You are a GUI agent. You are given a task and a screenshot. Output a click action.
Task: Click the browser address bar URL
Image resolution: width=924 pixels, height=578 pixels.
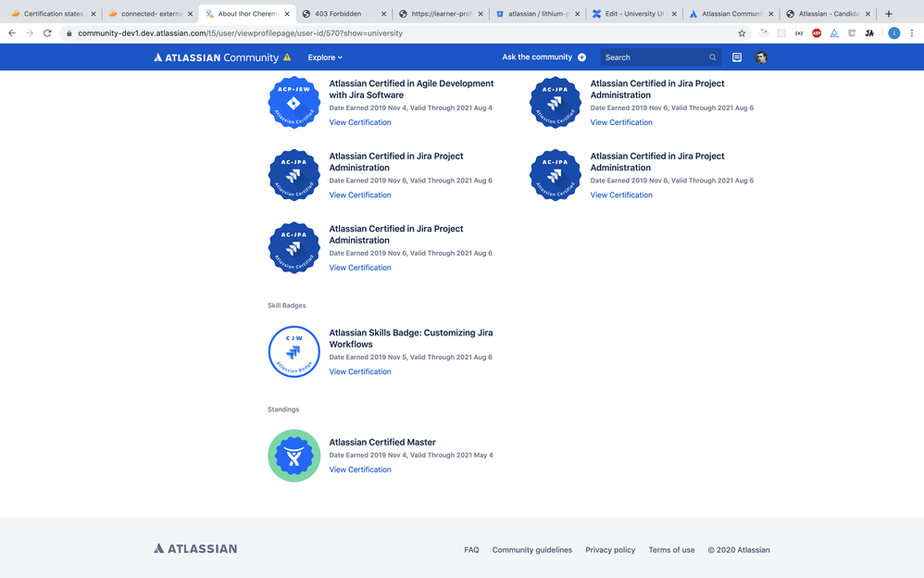click(x=240, y=33)
